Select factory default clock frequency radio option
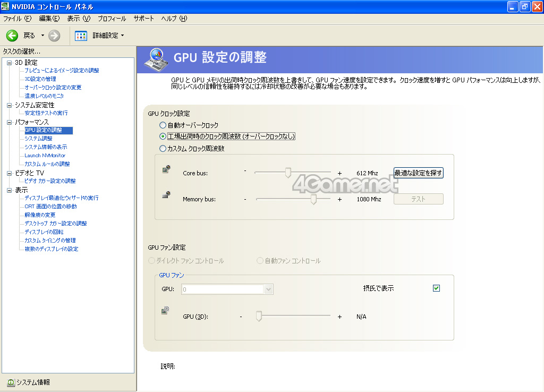 163,137
